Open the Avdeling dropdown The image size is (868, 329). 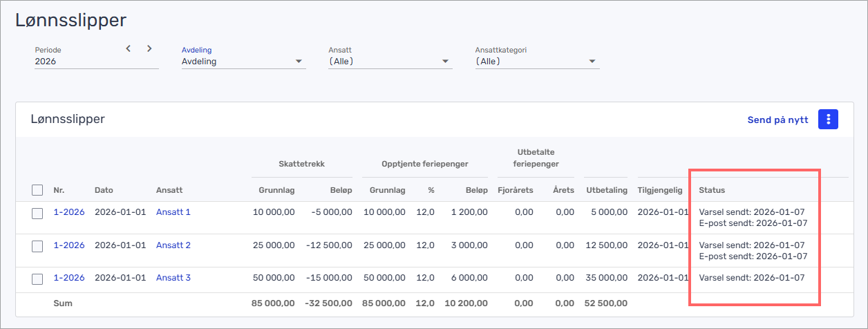coord(243,62)
